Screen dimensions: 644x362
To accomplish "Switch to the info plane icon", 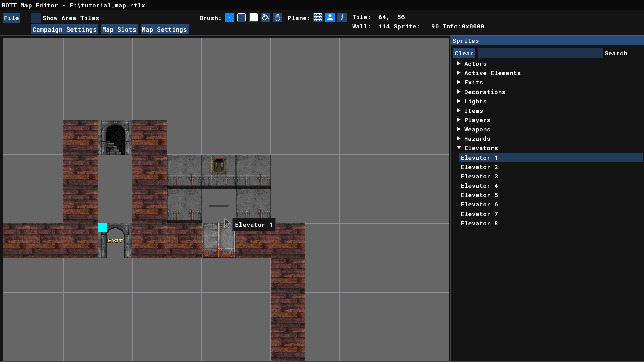I will tap(342, 18).
